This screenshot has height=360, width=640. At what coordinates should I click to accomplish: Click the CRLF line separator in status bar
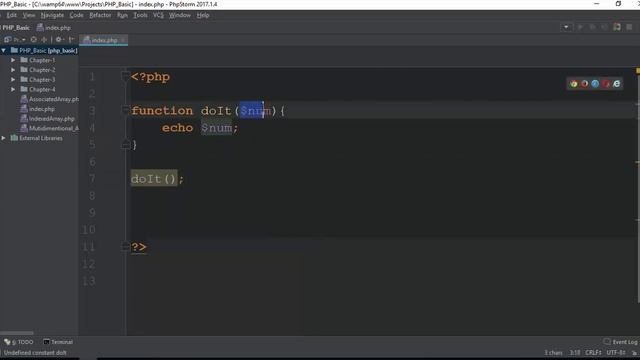pyautogui.click(x=593, y=352)
